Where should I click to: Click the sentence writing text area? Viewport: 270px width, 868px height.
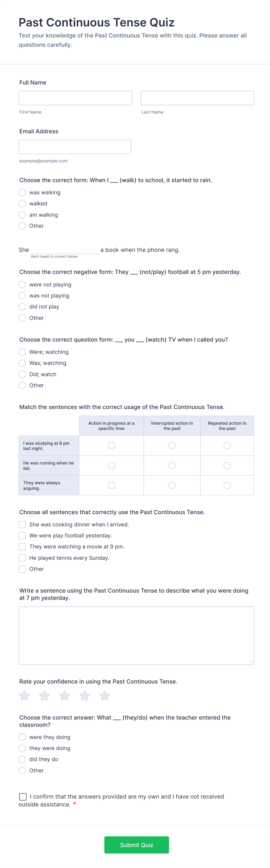click(136, 636)
